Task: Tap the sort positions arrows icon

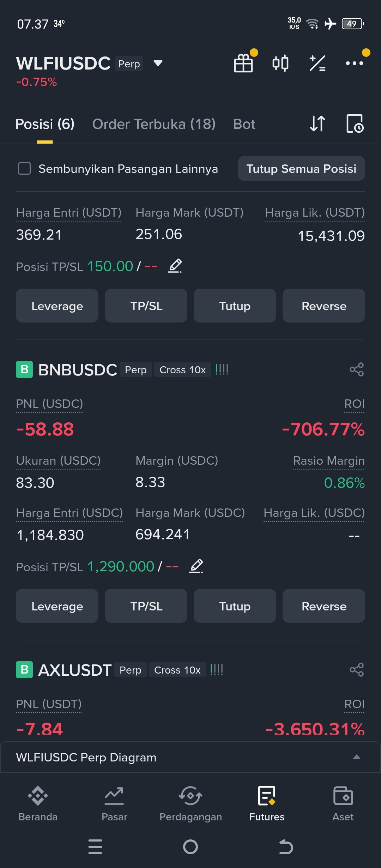Action: click(317, 124)
